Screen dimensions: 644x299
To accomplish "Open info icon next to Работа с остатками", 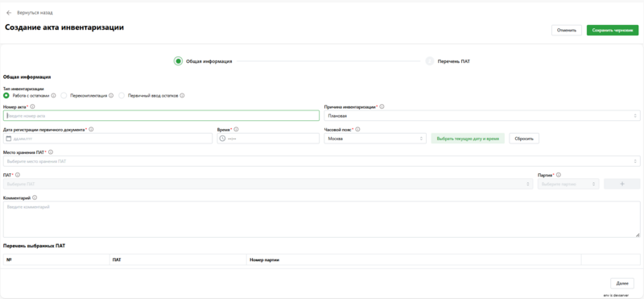I will (x=53, y=95).
